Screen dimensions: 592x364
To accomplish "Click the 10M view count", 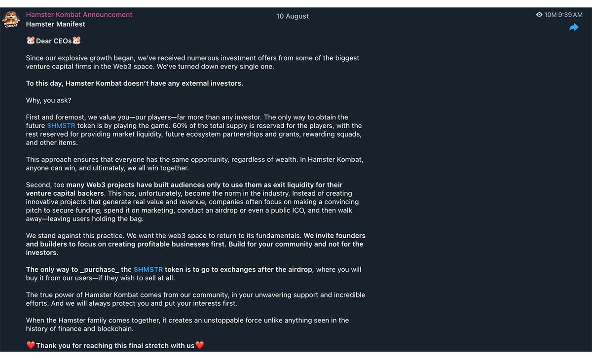I will 550,15.
